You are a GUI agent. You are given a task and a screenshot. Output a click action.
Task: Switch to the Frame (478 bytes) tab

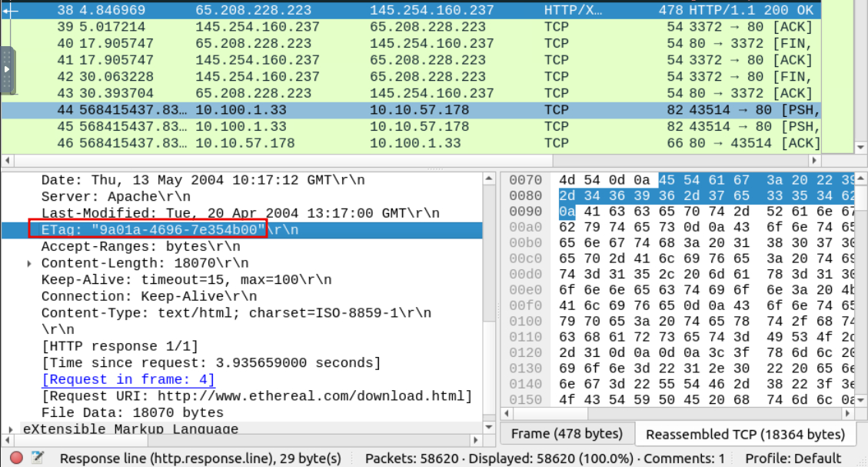tap(568, 433)
